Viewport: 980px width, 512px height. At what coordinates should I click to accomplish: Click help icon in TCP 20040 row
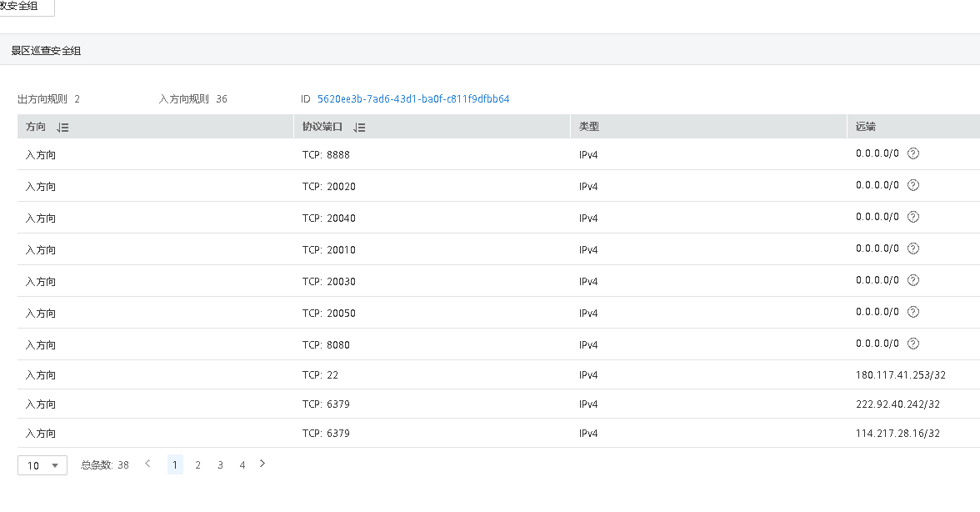913,217
